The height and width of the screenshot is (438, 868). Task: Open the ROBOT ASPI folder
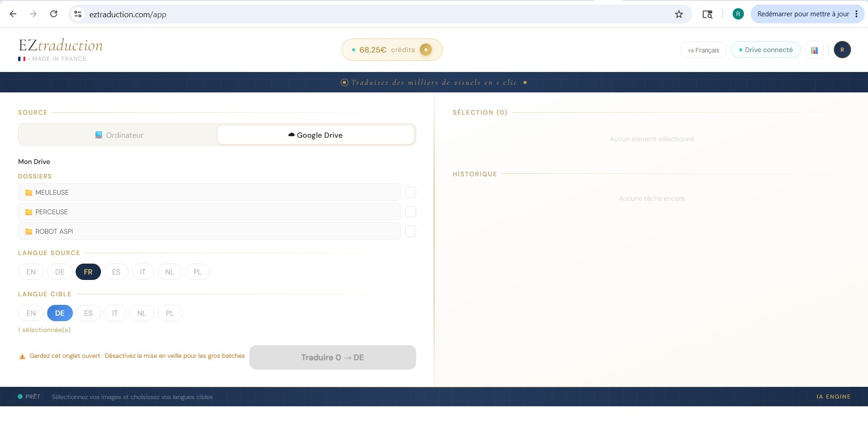209,231
